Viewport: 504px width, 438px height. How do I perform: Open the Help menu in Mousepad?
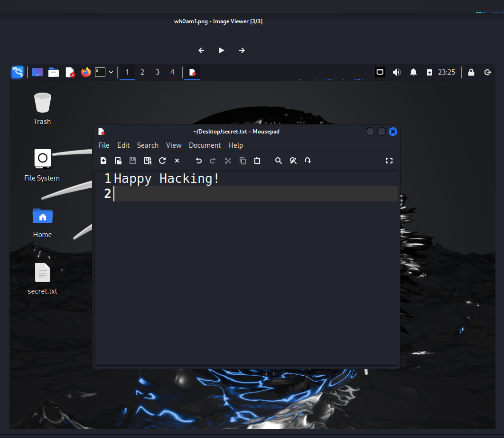click(235, 145)
